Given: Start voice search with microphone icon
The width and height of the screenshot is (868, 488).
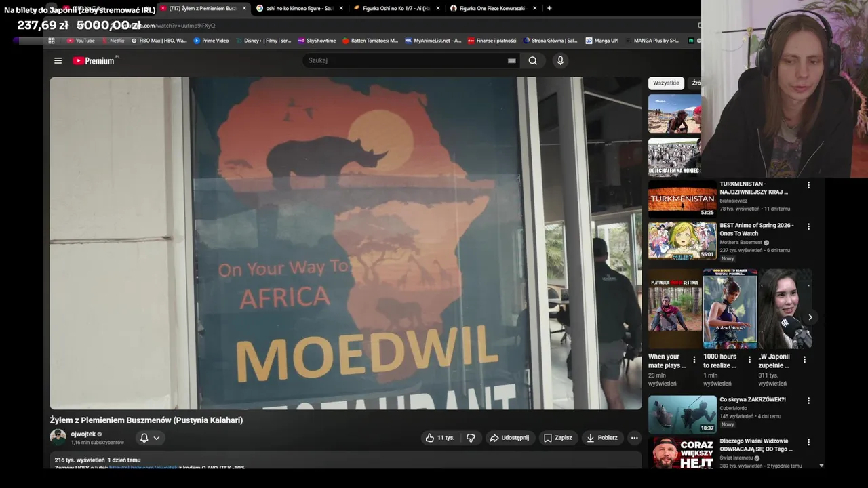Looking at the screenshot, I should click(x=560, y=60).
